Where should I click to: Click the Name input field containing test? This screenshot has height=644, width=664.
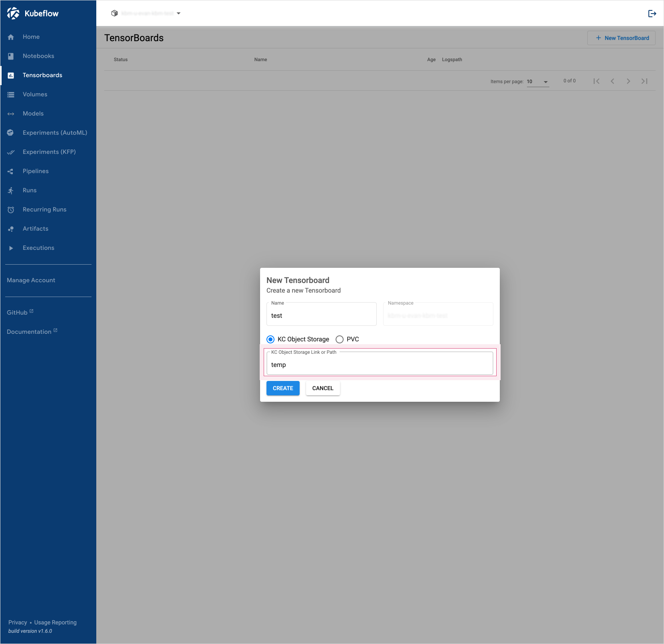pos(322,314)
